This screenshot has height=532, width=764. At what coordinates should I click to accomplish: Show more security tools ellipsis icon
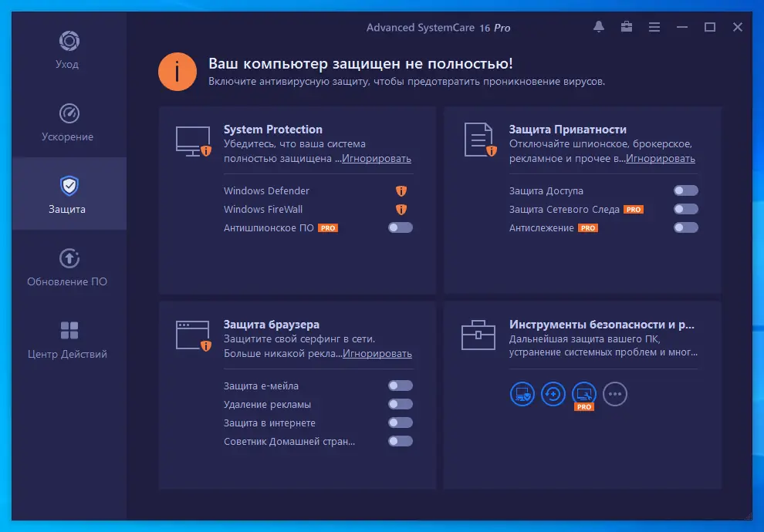[615, 394]
